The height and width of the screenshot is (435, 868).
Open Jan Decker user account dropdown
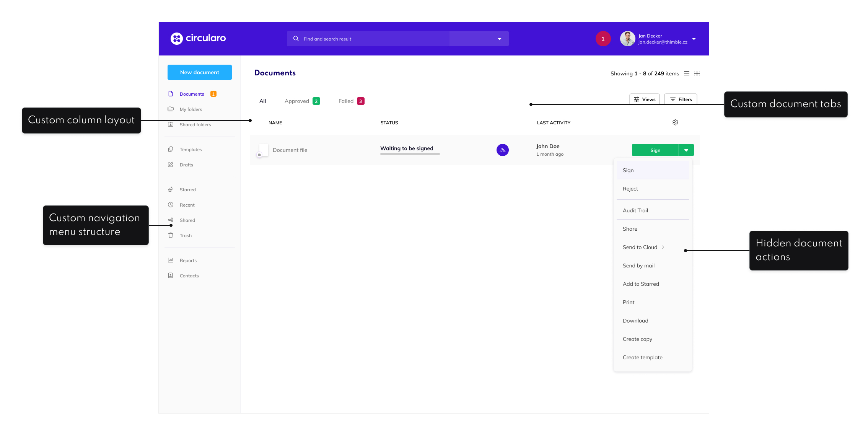pyautogui.click(x=694, y=39)
